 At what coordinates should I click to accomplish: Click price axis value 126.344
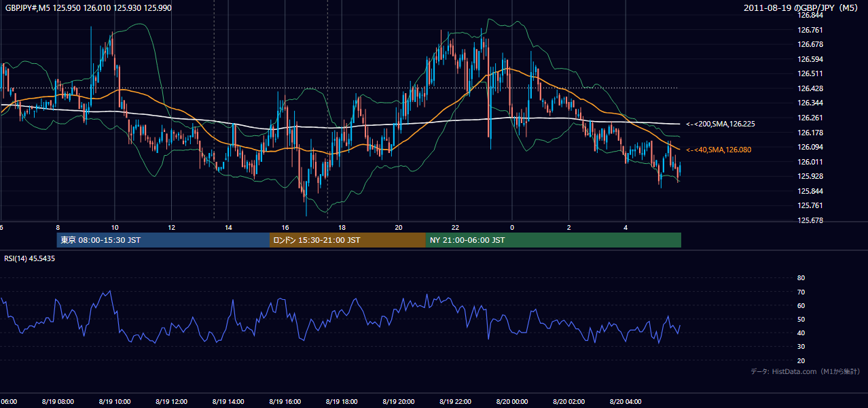click(x=810, y=103)
